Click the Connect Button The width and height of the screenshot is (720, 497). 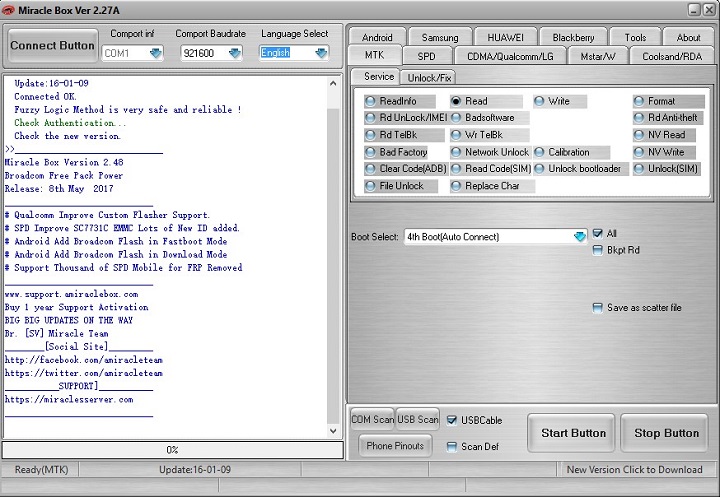[52, 45]
